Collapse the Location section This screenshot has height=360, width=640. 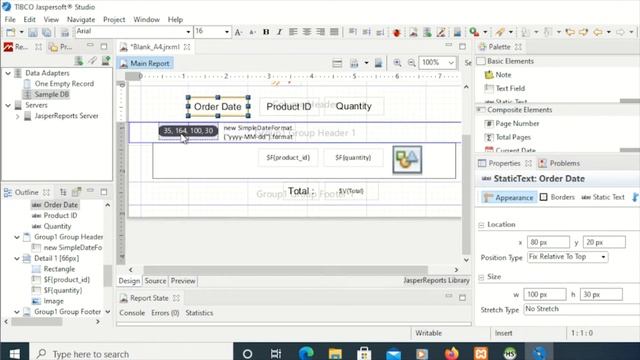(x=481, y=225)
